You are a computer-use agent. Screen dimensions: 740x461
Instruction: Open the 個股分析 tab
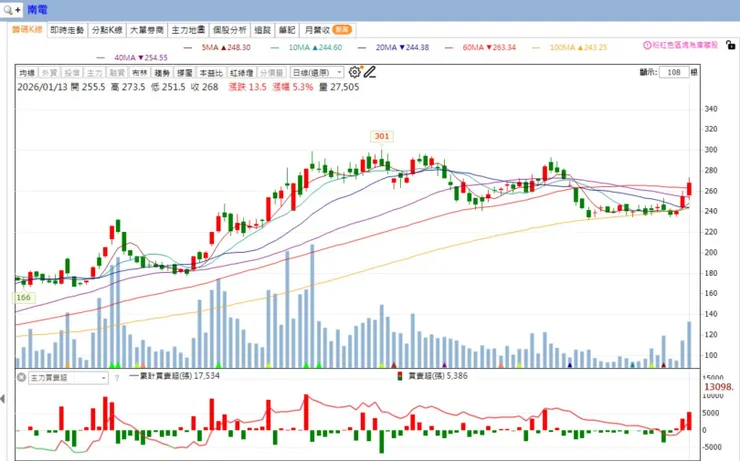pos(229,30)
